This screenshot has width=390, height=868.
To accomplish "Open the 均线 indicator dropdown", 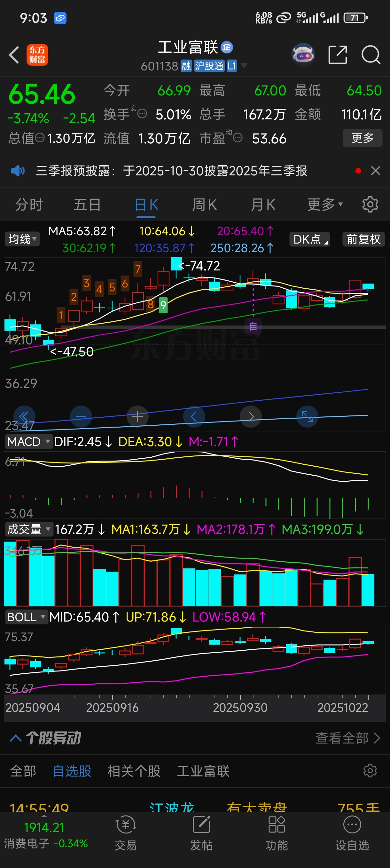I will pos(22,239).
